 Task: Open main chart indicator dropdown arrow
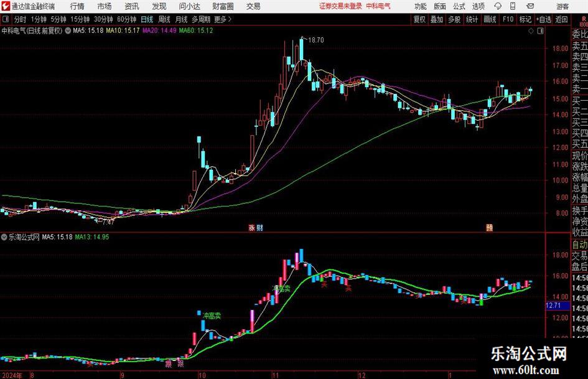(x=68, y=30)
